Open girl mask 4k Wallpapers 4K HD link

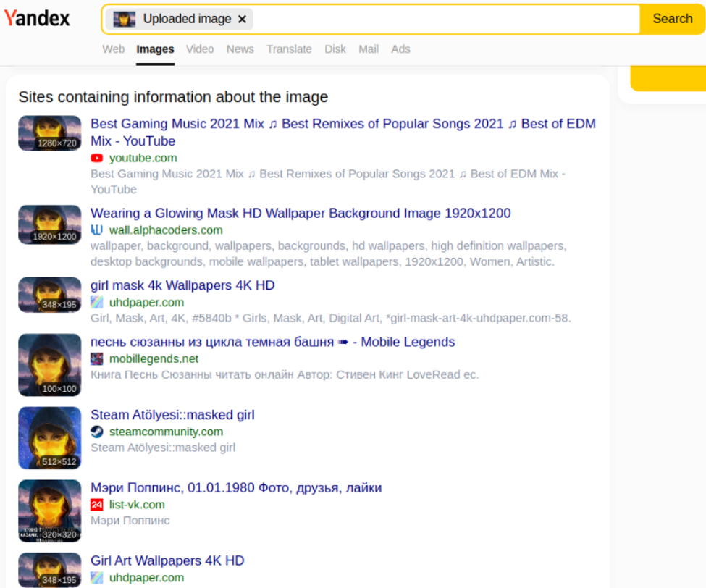[182, 285]
